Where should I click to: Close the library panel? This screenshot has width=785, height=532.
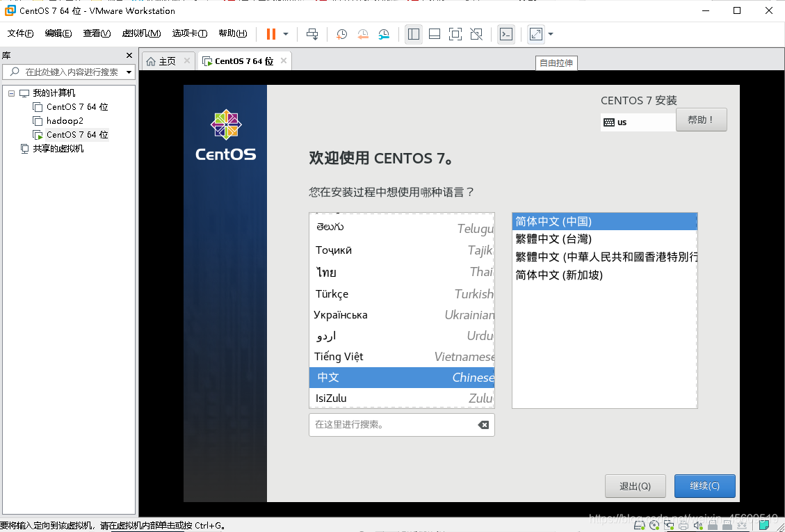click(129, 55)
